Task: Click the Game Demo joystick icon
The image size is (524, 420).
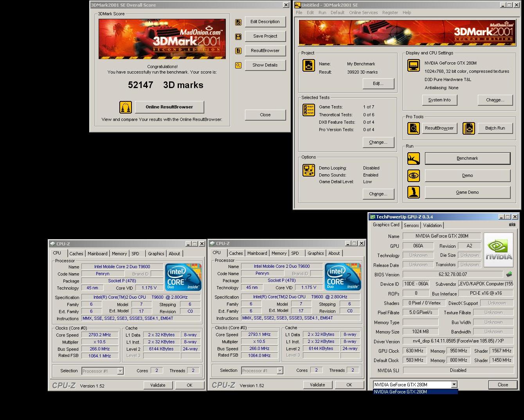Action: point(414,192)
